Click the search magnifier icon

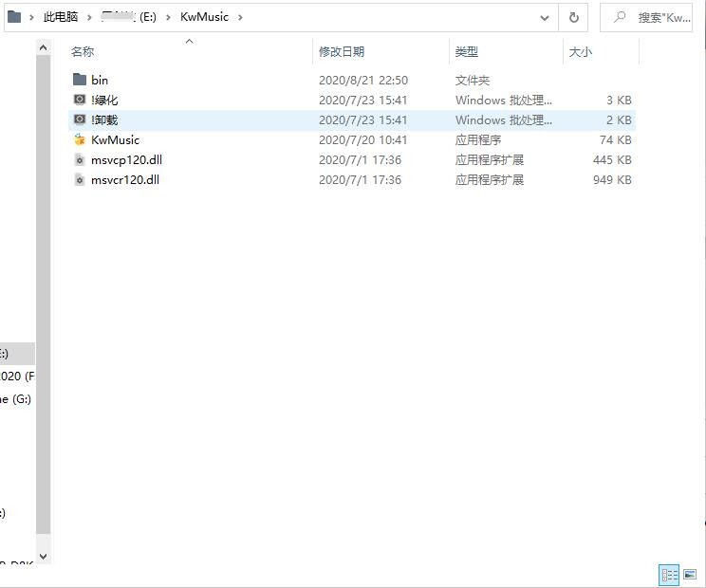coord(620,17)
